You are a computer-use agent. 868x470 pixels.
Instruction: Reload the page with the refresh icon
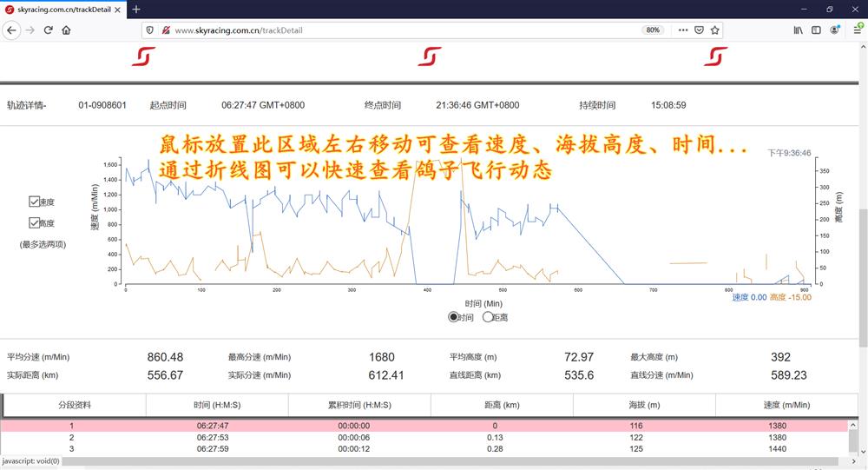point(49,30)
